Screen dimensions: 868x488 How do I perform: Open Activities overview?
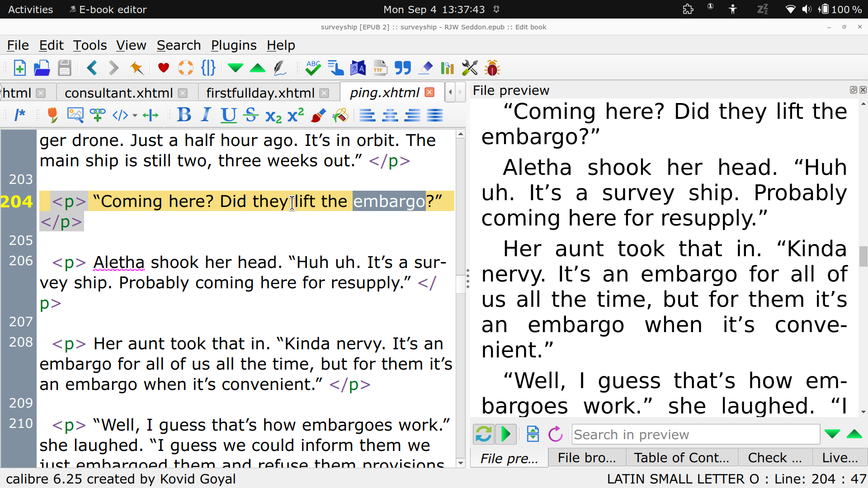(30, 9)
